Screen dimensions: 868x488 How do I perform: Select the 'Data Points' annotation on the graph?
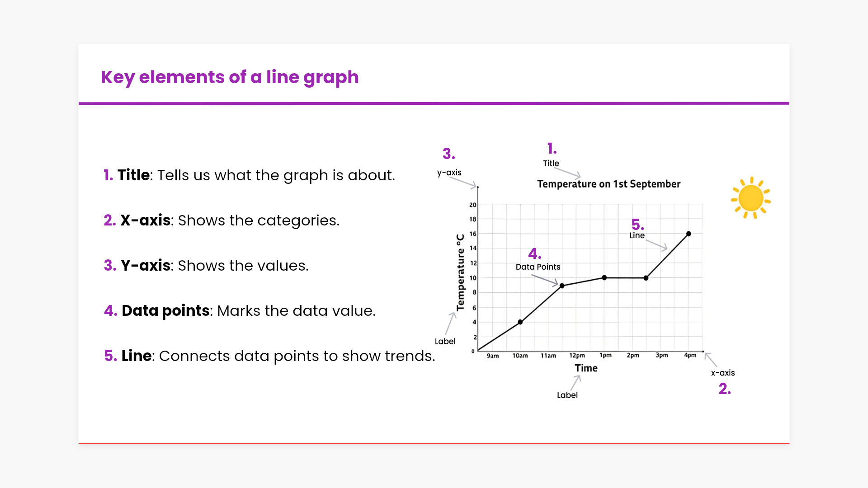[x=538, y=267]
